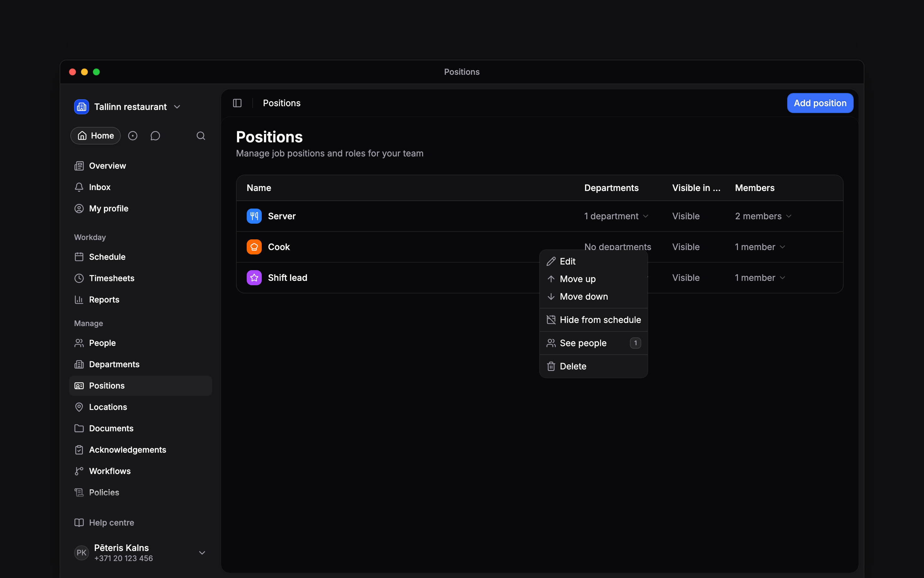Screen dimensions: 924x578
Task: Click the trash icon beside Delete
Action: click(x=551, y=366)
